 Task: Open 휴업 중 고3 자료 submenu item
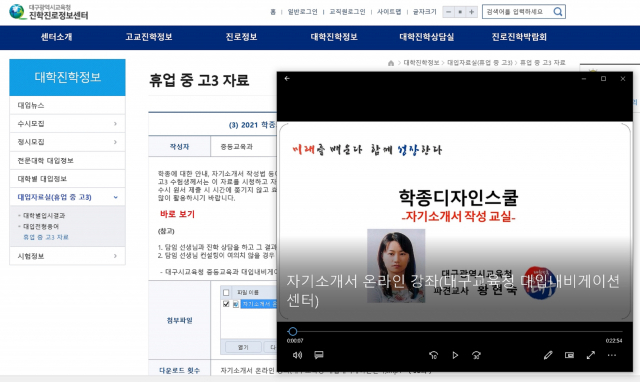pyautogui.click(x=46, y=237)
